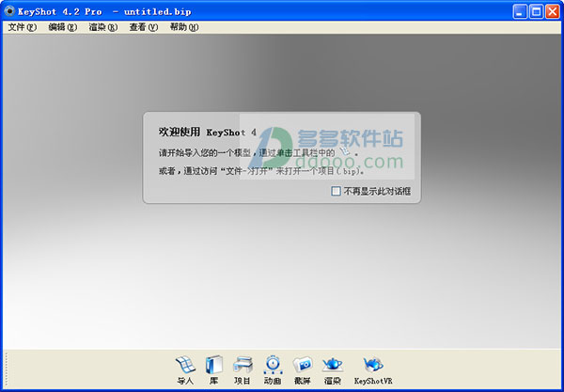Open the 文件 (File) menu
This screenshot has width=564, height=392.
(x=23, y=27)
